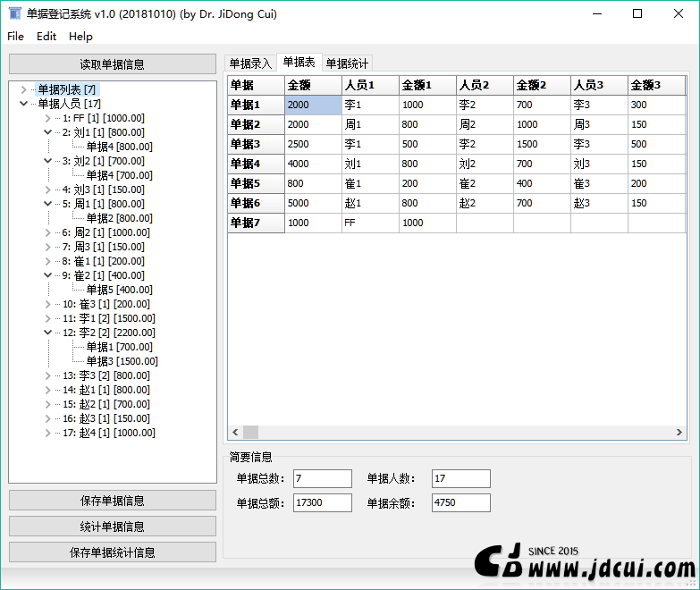Click the 1500 cell in 单据3 row

coord(542,144)
